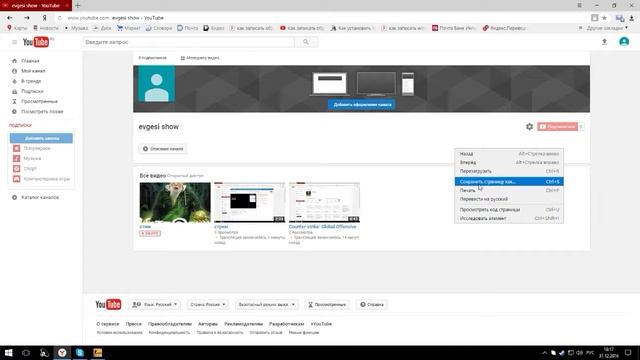Open the browser menu icon in title bar

point(580,5)
